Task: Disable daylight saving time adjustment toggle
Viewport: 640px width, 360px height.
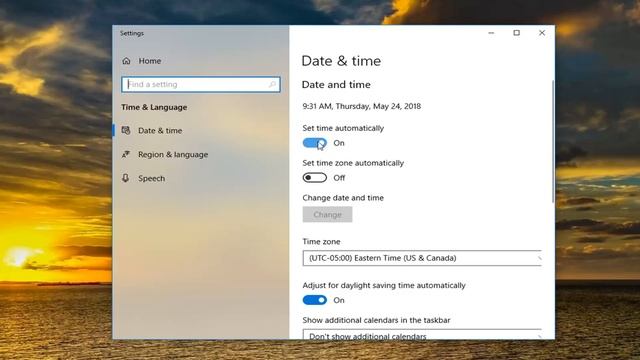Action: 315,300
